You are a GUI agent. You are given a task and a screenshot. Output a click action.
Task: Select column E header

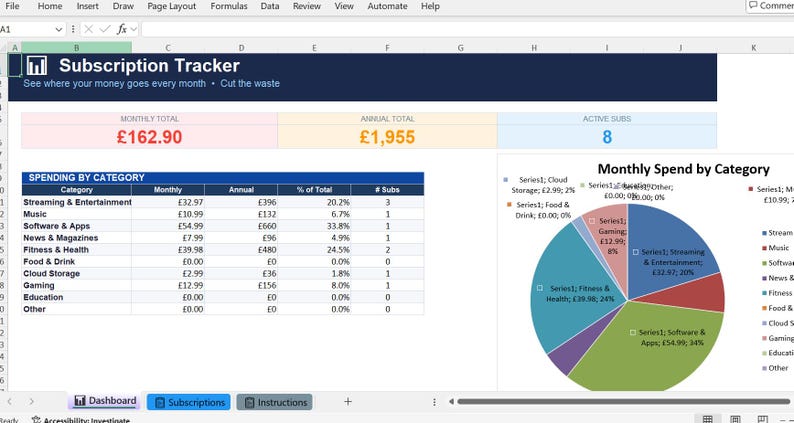(x=314, y=48)
